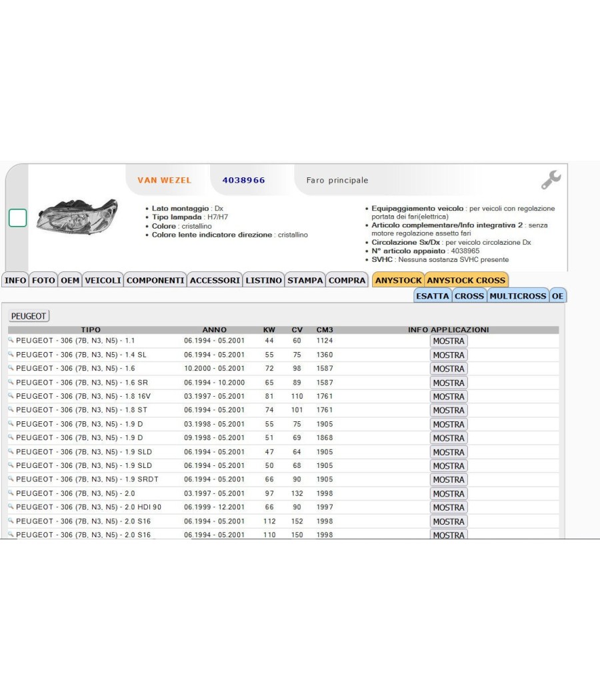Click magnifier icon beside 306 1.8 16V row
600x700 pixels.
pos(11,395)
